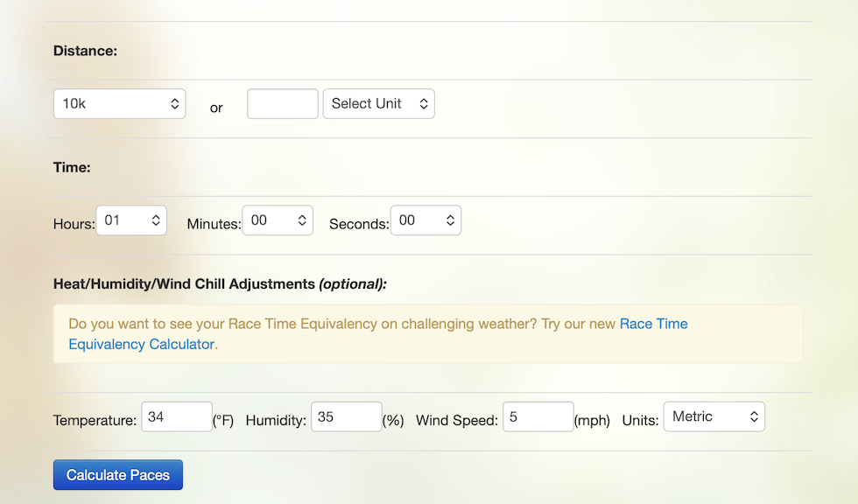Open the 10k distance dropdown

click(x=119, y=104)
